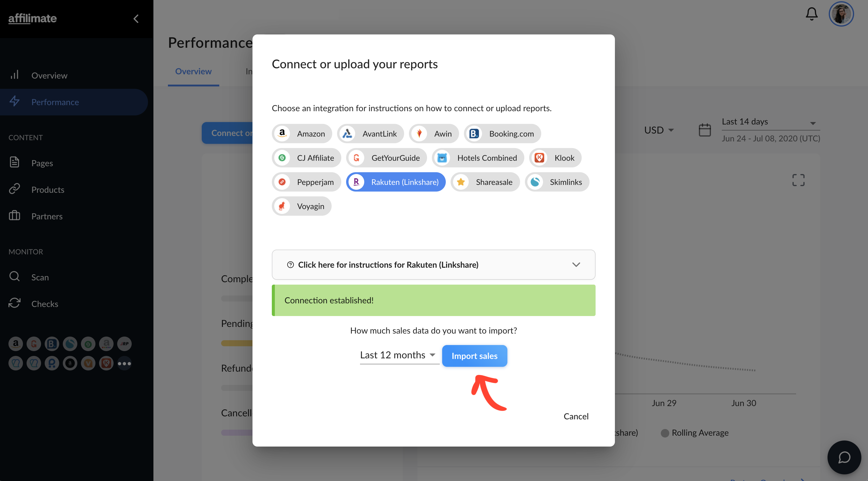
Task: Click the sidebar JRP logo icon
Action: pyautogui.click(x=125, y=344)
